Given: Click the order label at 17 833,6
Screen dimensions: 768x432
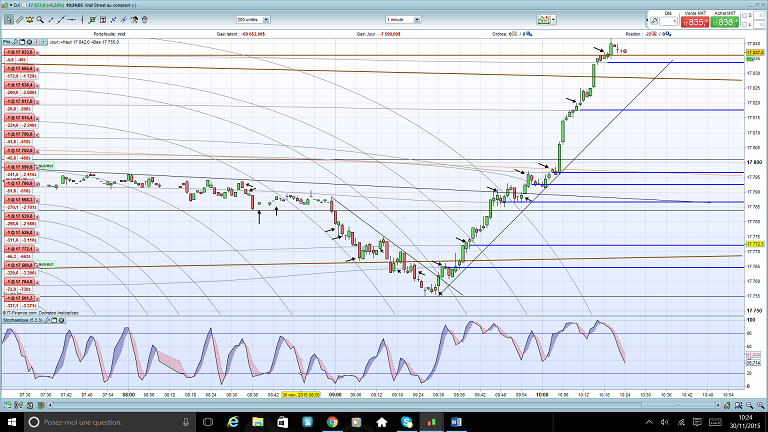Looking at the screenshot, I should [x=19, y=52].
